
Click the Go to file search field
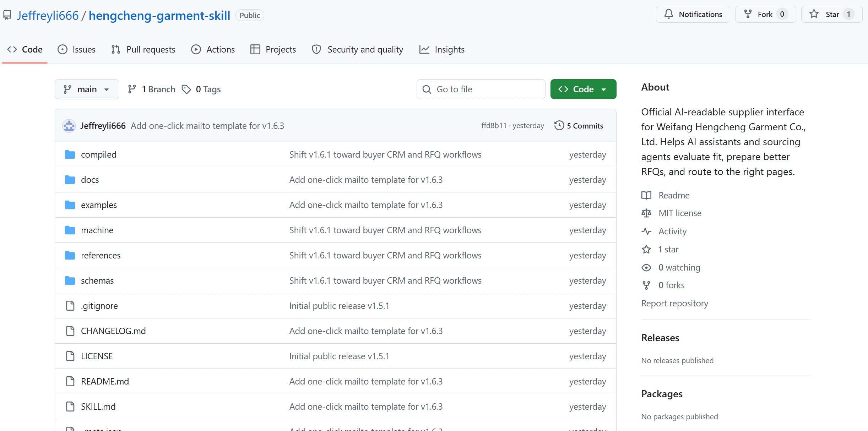(x=481, y=89)
